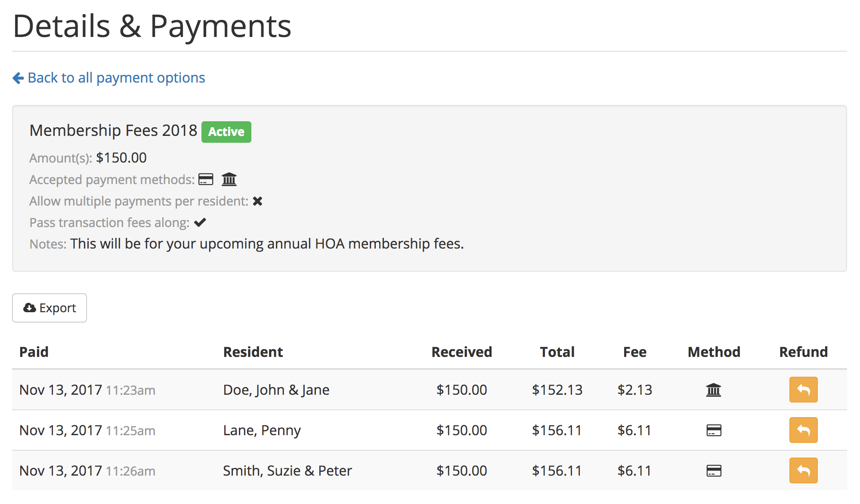Click the Export button
Screen dimensions: 860x504
(x=49, y=308)
